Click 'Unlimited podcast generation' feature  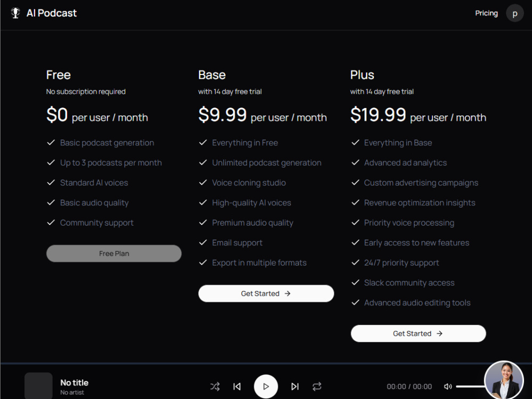(x=267, y=163)
